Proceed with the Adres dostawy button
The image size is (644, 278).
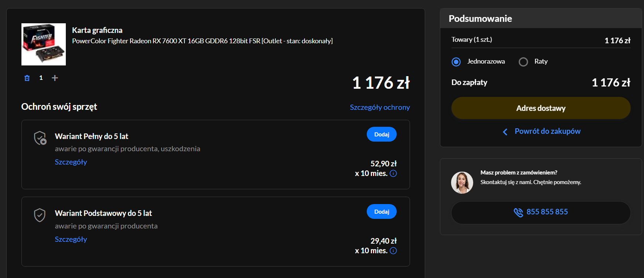pos(540,108)
